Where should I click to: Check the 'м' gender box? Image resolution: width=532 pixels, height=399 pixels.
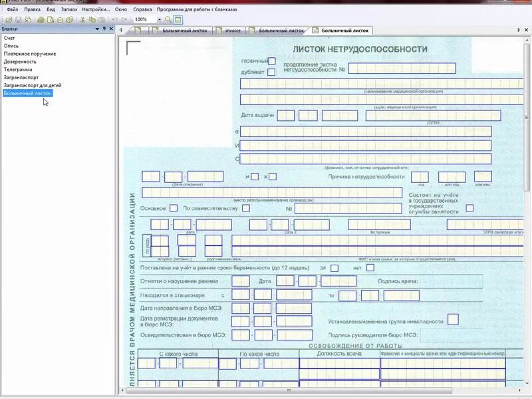pos(255,176)
